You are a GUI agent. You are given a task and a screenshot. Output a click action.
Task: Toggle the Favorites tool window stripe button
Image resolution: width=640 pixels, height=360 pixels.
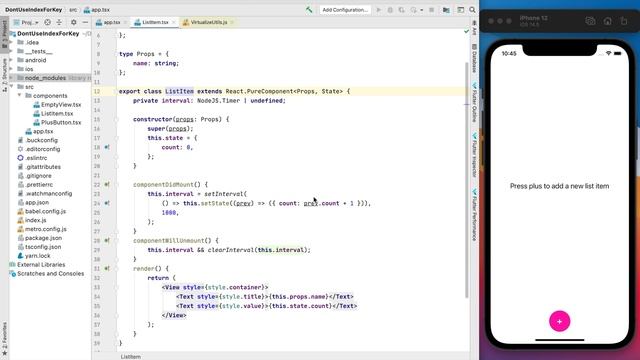4,338
